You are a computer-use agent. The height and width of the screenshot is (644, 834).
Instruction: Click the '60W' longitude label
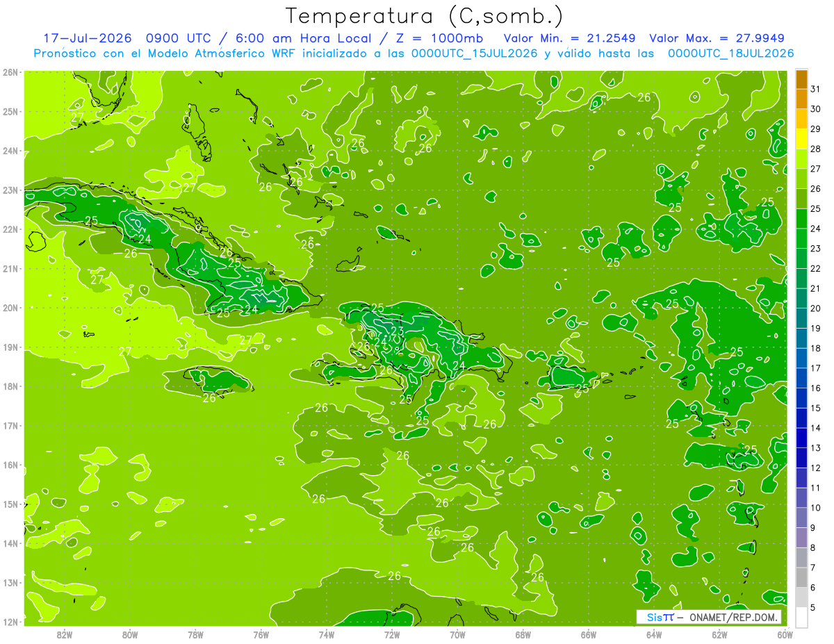pos(785,634)
